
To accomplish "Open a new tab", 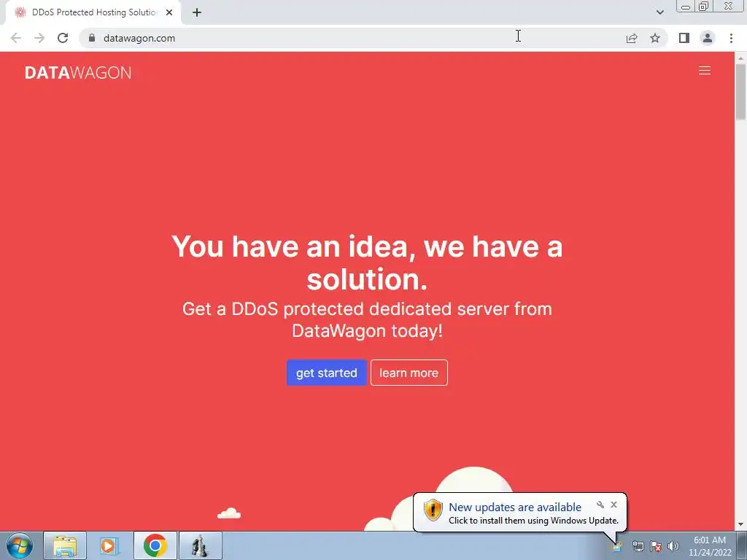I will point(197,12).
